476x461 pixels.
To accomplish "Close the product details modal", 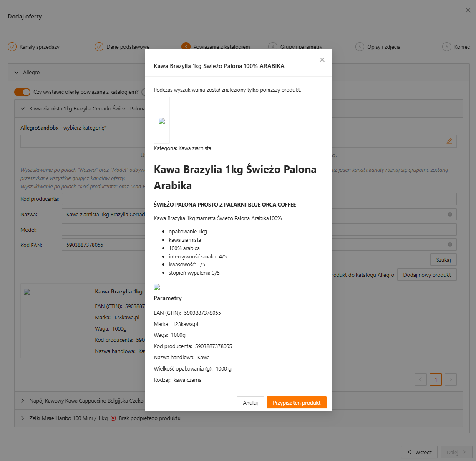I will click(x=322, y=60).
